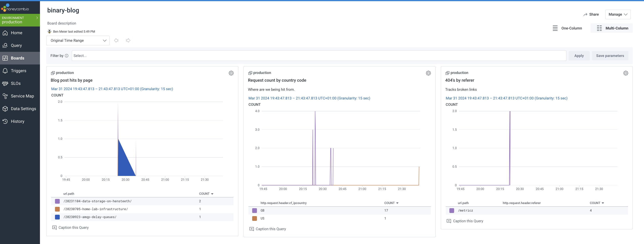
Task: Select /20230923-amqp-delay-queues/ path text
Action: point(90,217)
